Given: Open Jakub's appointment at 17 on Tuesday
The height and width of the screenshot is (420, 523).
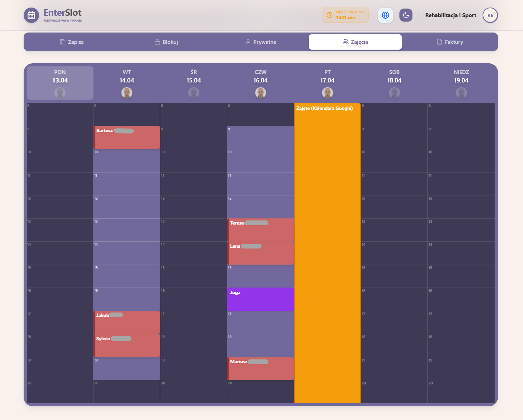Looking at the screenshot, I should pyautogui.click(x=127, y=322).
